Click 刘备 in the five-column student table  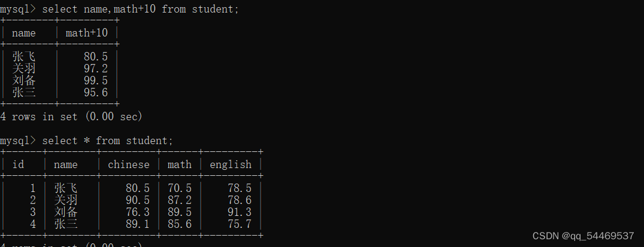pos(66,212)
